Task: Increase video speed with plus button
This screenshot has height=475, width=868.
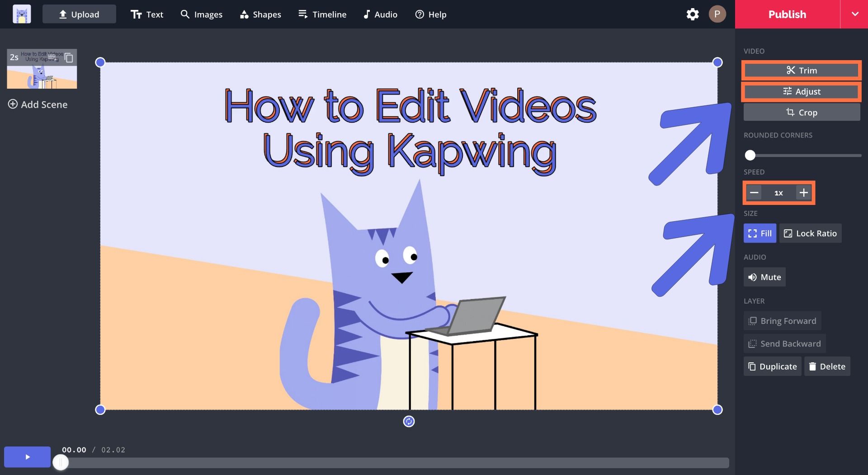Action: [803, 193]
